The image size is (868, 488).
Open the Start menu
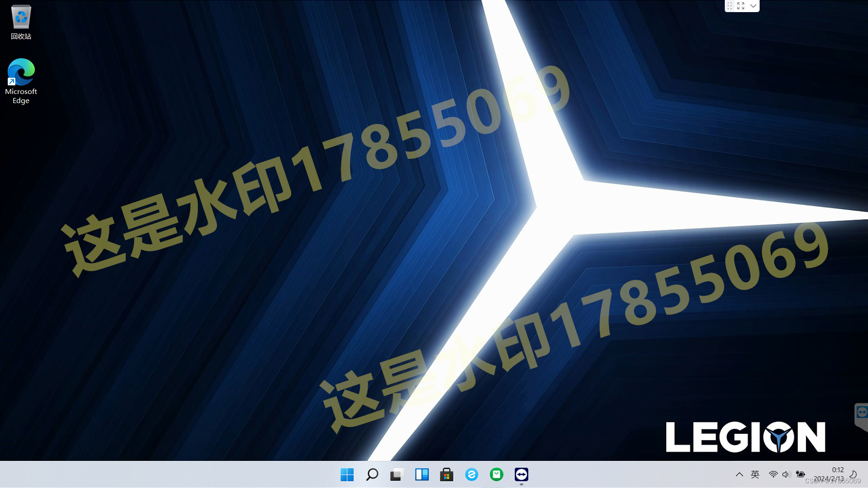[x=346, y=475]
